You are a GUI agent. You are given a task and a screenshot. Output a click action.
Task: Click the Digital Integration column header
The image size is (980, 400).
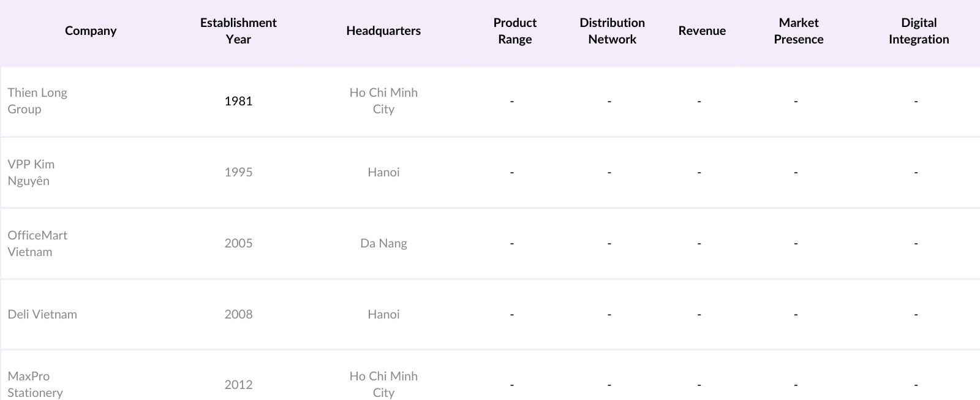pos(919,31)
